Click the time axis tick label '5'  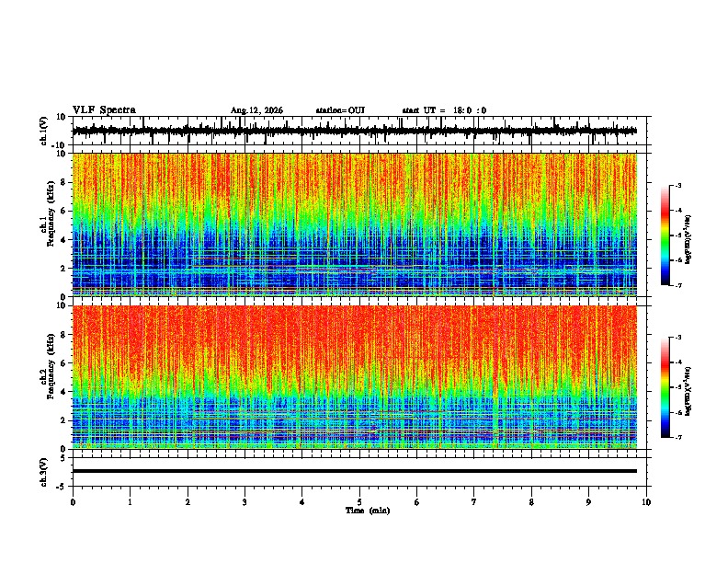[x=359, y=502]
